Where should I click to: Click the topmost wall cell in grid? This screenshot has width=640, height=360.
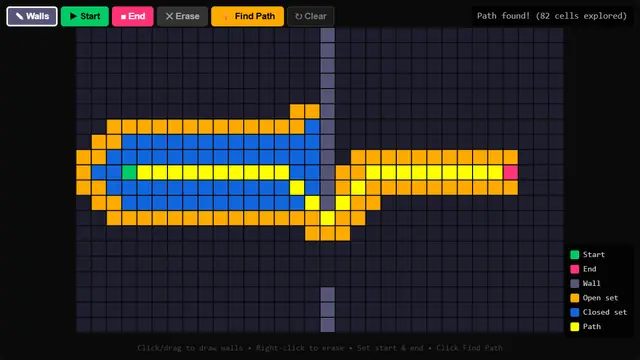(327, 35)
